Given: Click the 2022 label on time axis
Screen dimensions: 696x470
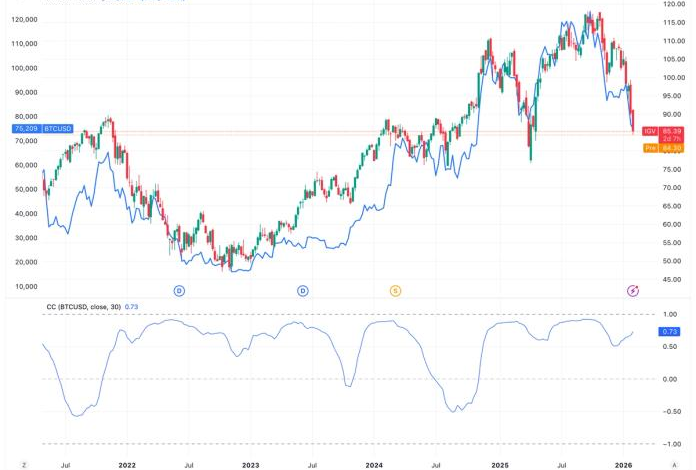Looking at the screenshot, I should coord(126,465).
